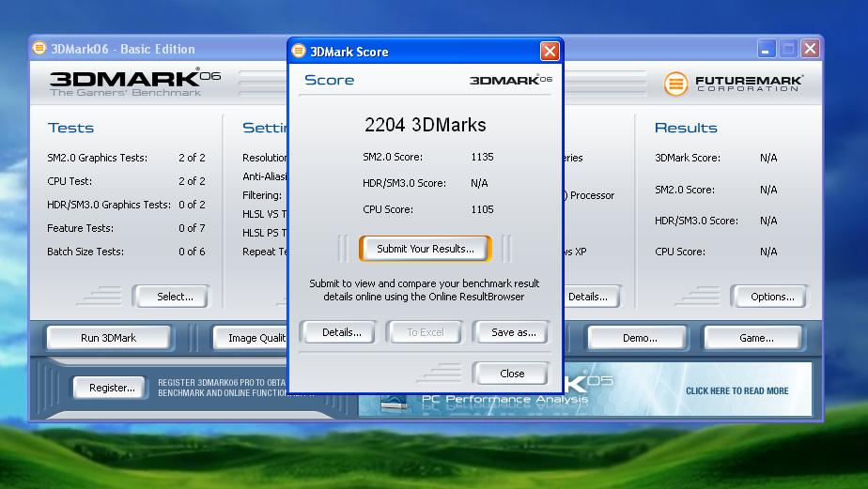
Task: Click the Score heading in the dialog
Action: (x=330, y=80)
